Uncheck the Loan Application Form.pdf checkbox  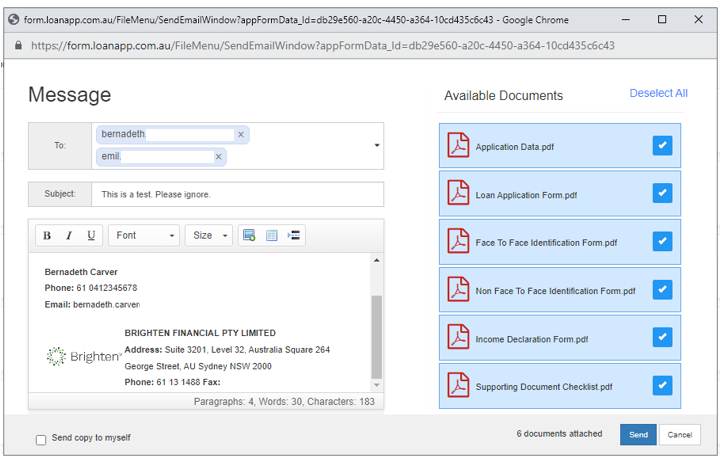pos(661,193)
